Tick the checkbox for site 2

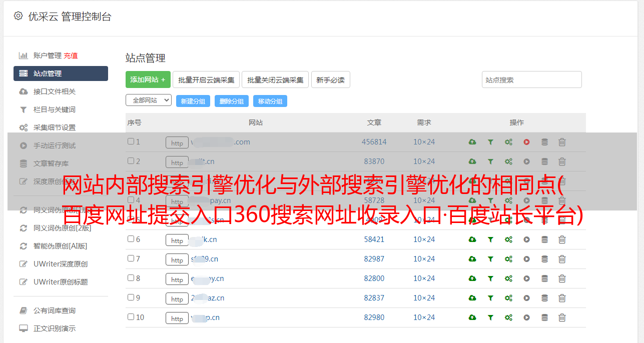pos(131,161)
